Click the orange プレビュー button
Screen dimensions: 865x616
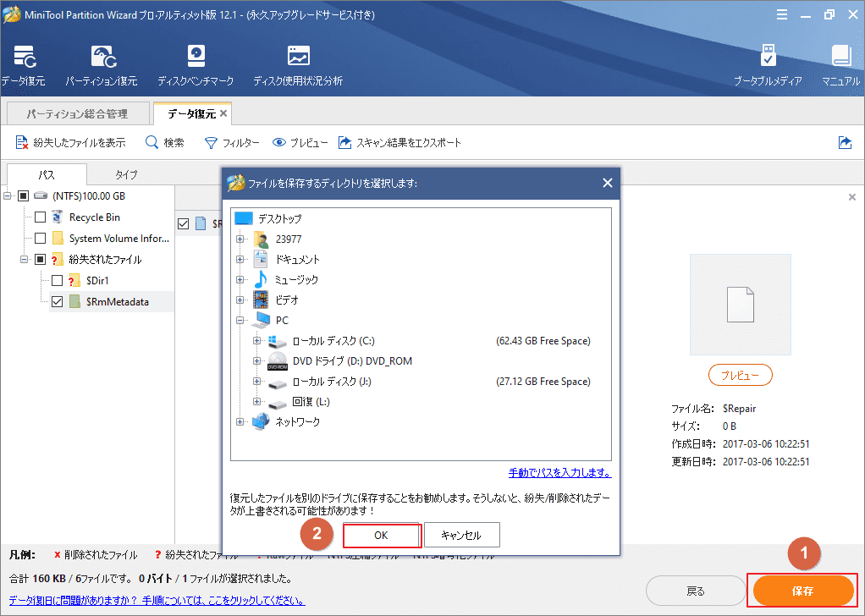(741, 376)
